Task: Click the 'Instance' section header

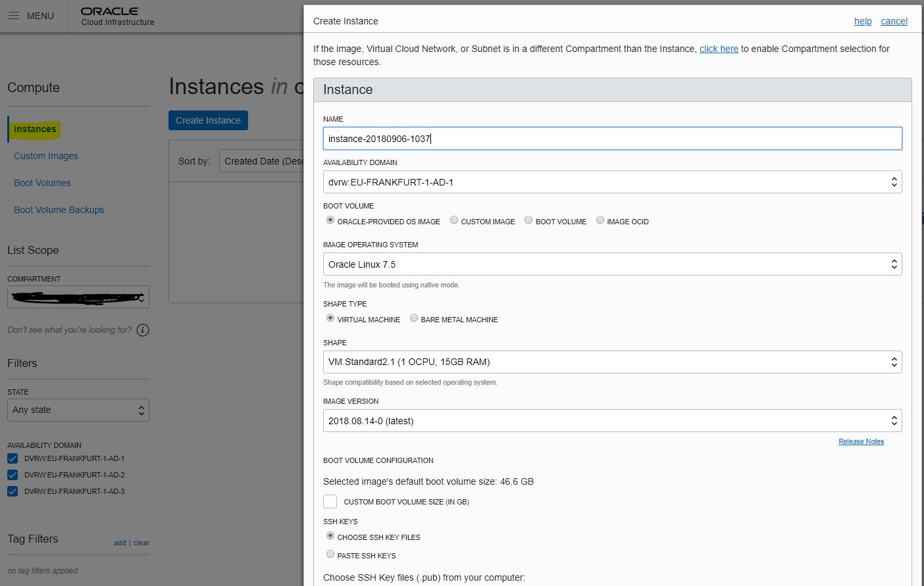Action: 612,89
